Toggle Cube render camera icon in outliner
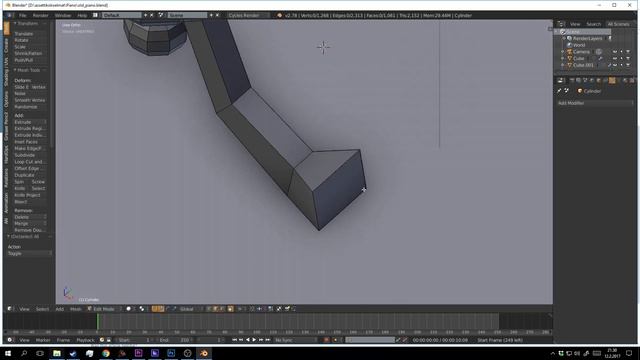 click(628, 58)
